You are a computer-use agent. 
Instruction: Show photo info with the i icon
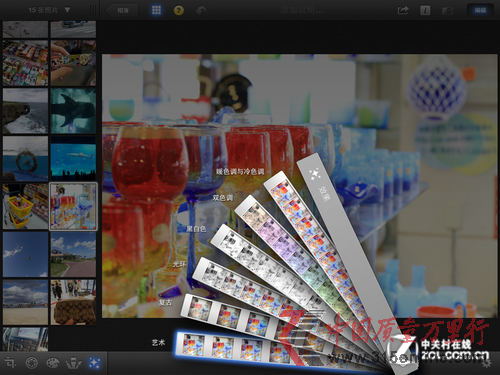click(425, 10)
